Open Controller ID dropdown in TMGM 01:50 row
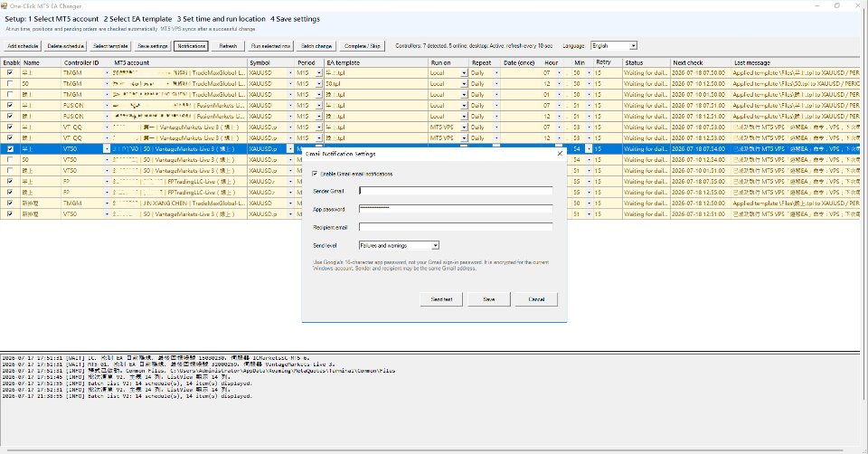The image size is (868, 454). [107, 94]
